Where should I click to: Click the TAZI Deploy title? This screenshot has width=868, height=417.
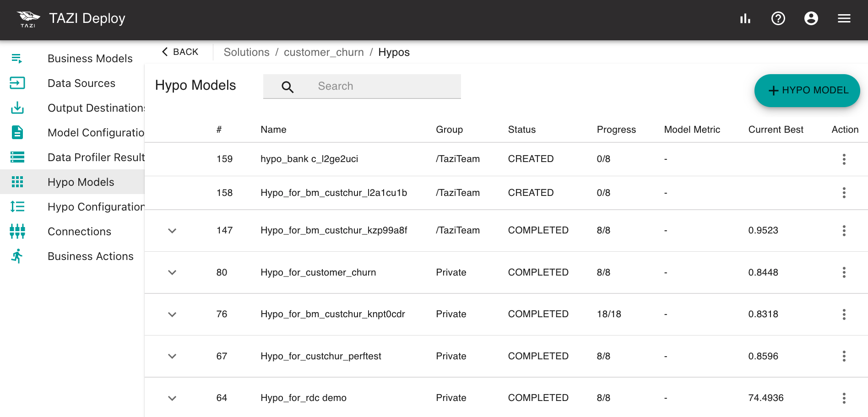87,18
